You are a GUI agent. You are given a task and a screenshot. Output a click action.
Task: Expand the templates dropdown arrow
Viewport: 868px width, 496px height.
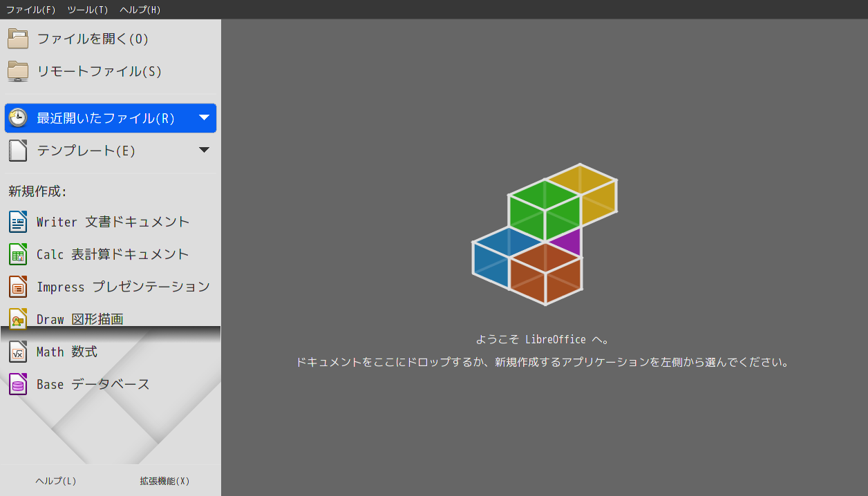[204, 150]
